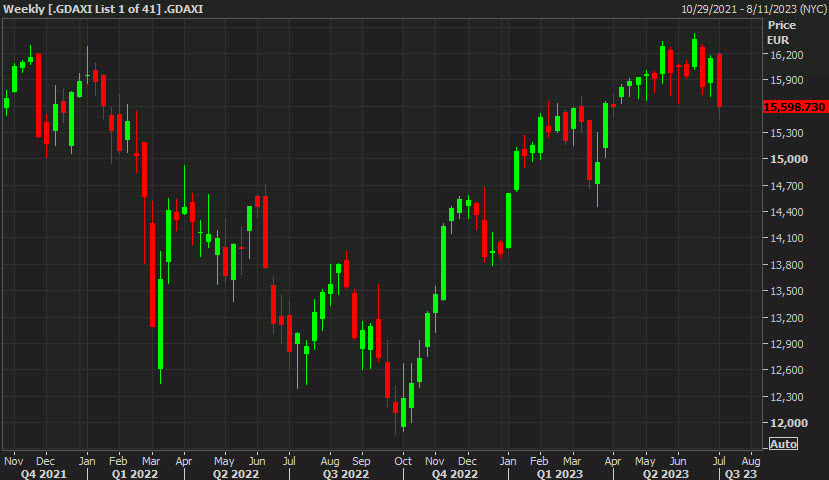Screen dimensions: 829x480
Task: Select the Nov label above Q4 2021
Action: [x=13, y=461]
